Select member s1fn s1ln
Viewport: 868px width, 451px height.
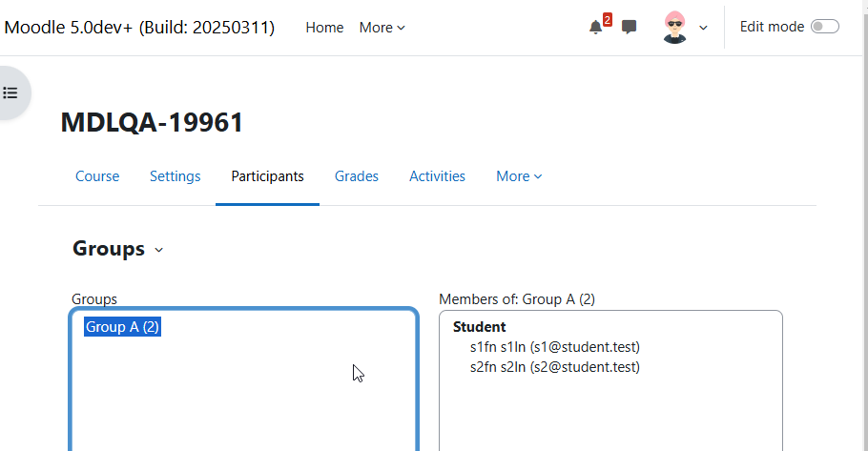[x=555, y=347]
